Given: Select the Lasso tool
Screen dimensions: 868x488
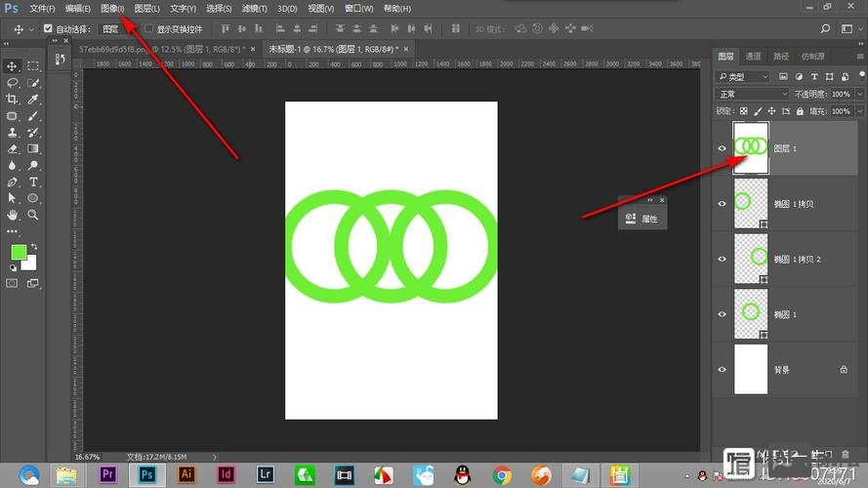Looking at the screenshot, I should (13, 83).
